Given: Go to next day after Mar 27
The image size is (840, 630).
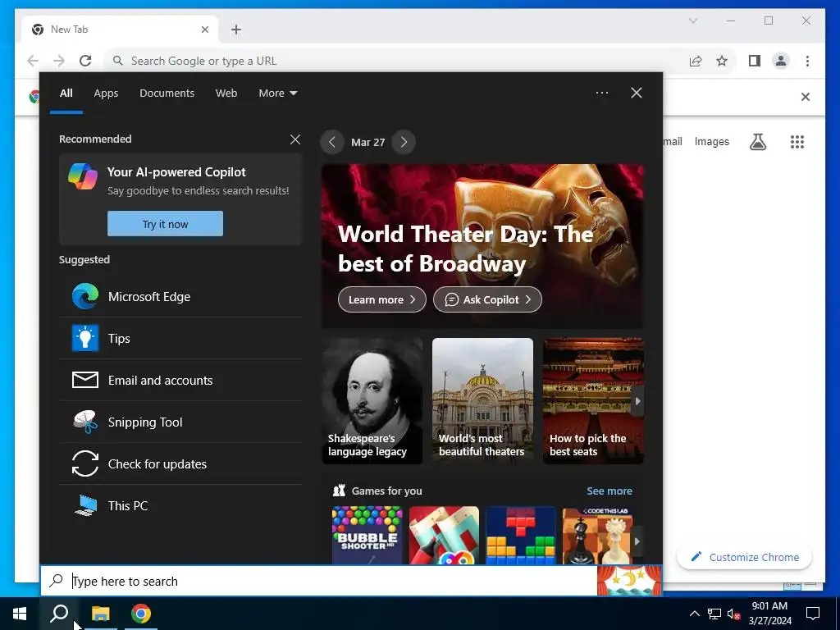Looking at the screenshot, I should pyautogui.click(x=404, y=142).
